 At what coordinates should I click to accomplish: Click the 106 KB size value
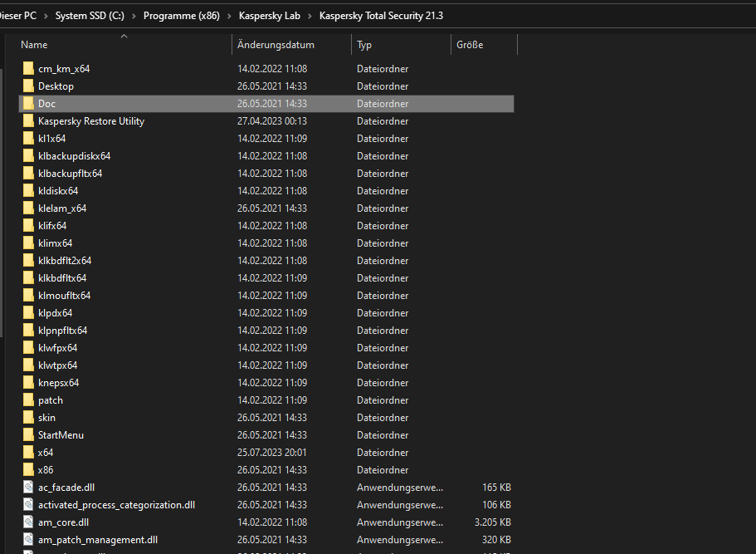click(496, 504)
